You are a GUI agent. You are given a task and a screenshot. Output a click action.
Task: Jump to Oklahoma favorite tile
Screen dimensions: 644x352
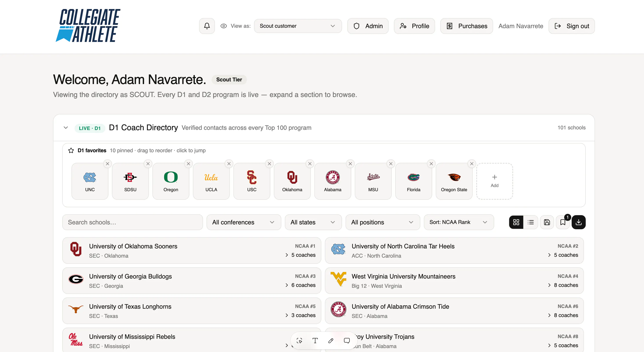[293, 181]
